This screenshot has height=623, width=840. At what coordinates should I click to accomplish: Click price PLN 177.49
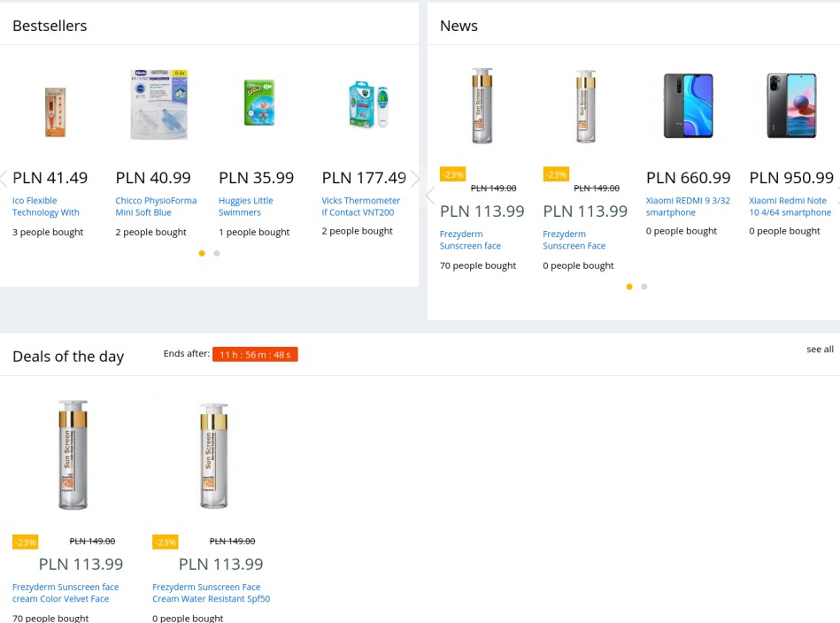(365, 178)
